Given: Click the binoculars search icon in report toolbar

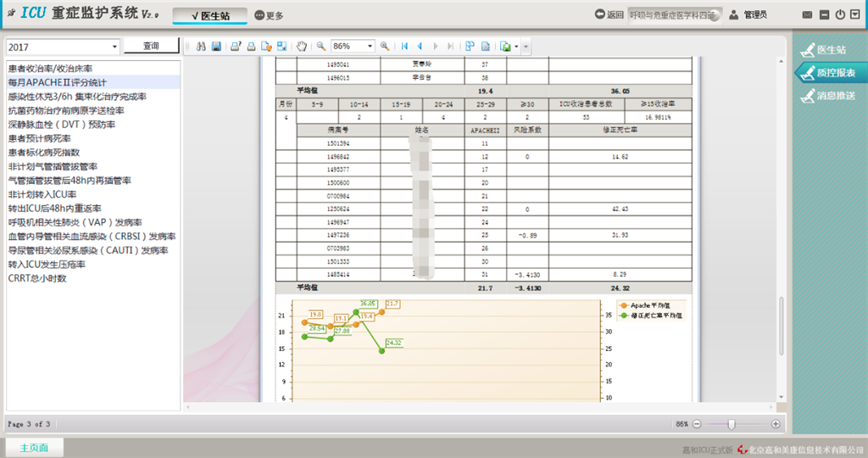Looking at the screenshot, I should tap(201, 46).
